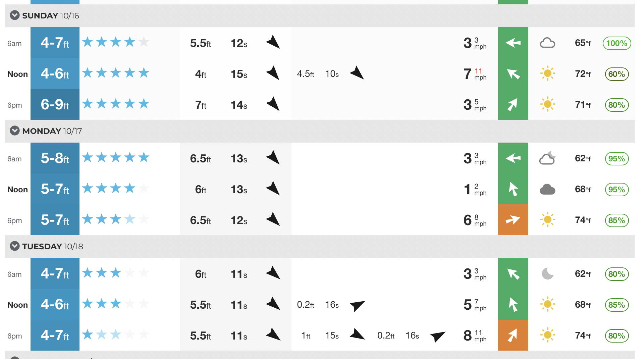This screenshot has height=359, width=644.
Task: Click the 100% probability badge for Sunday 6am
Action: pyautogui.click(x=616, y=43)
